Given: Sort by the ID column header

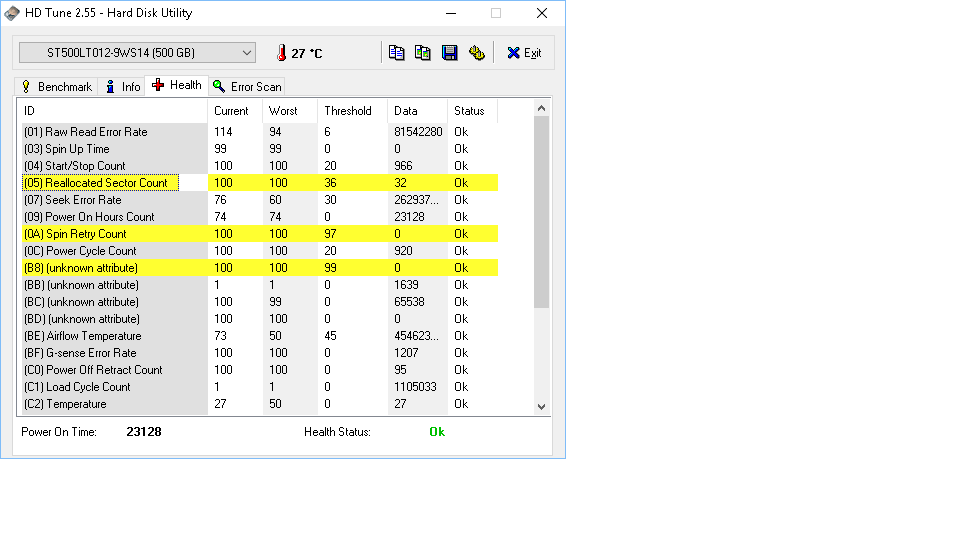Looking at the screenshot, I should pyautogui.click(x=113, y=111).
